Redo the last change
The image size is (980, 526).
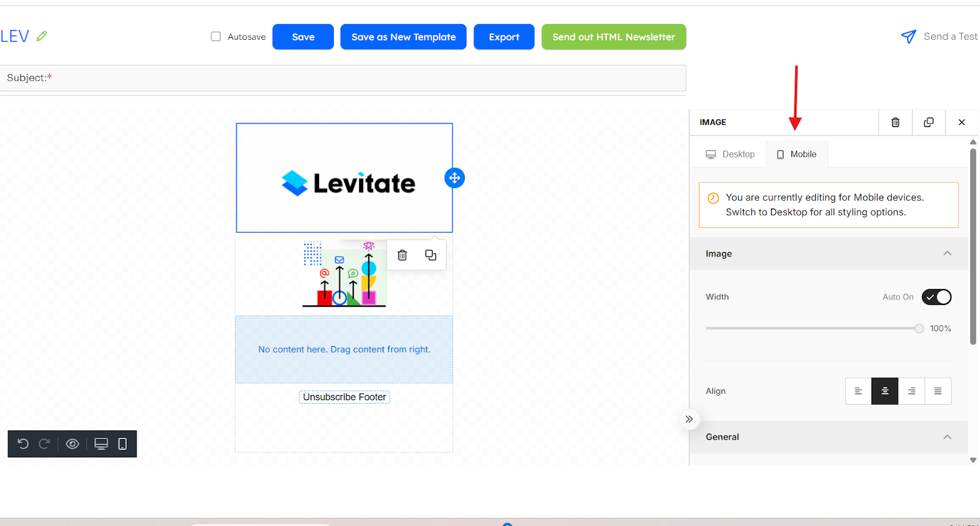coord(44,444)
